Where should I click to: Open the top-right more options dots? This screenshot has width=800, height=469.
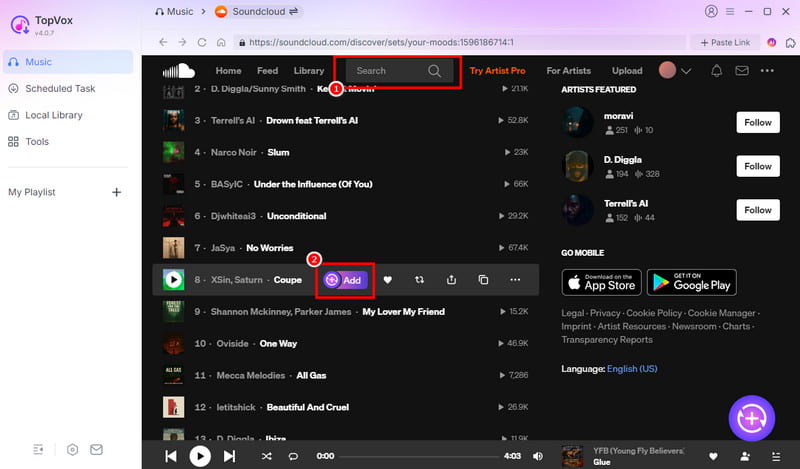[767, 70]
